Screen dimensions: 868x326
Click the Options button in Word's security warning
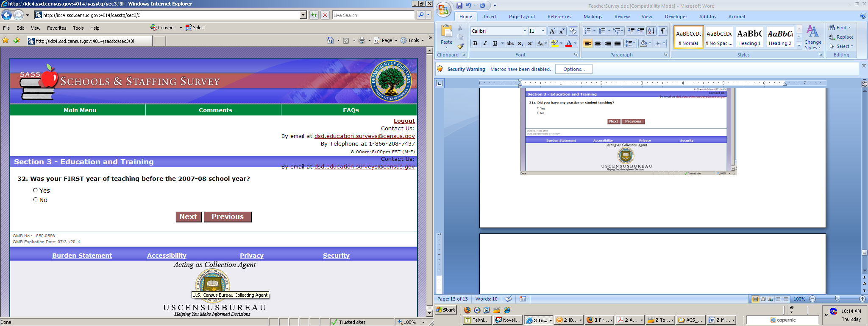point(574,69)
